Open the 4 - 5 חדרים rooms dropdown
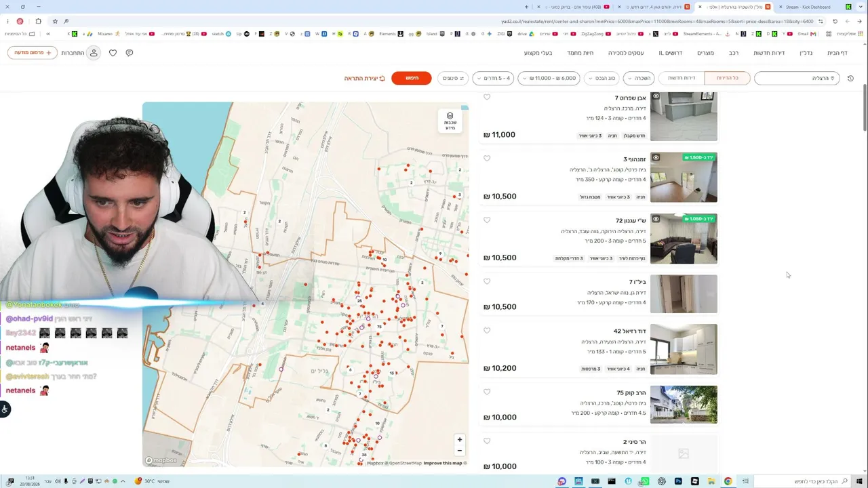Image resolution: width=868 pixels, height=488 pixels. coord(493,78)
